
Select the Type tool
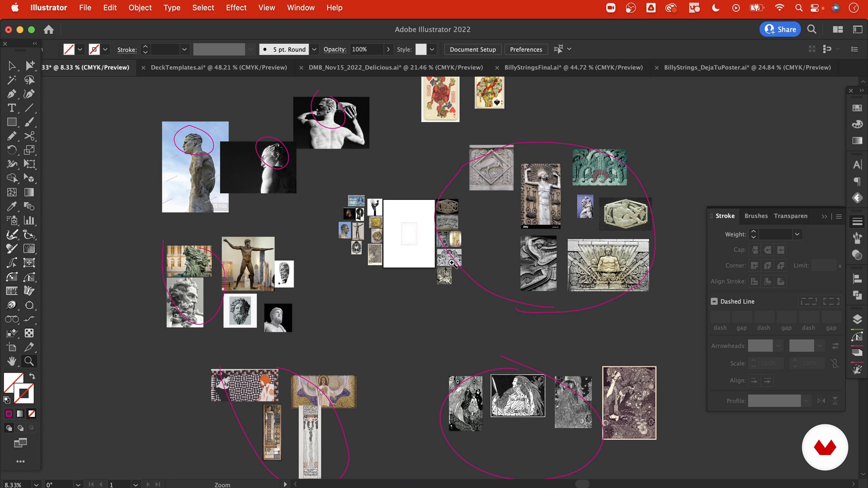tap(12, 108)
